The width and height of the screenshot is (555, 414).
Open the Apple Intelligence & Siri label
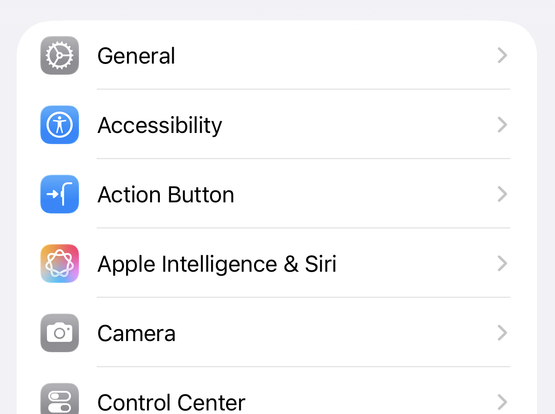[x=217, y=265]
